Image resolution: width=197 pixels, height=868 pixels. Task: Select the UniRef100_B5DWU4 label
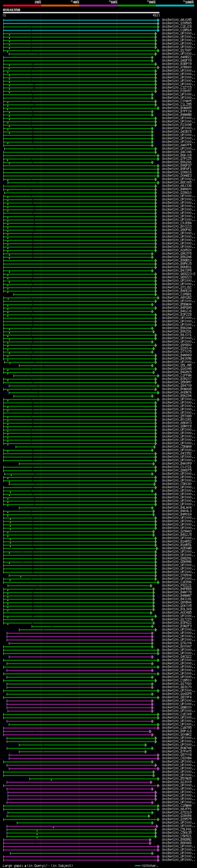pos(177,304)
